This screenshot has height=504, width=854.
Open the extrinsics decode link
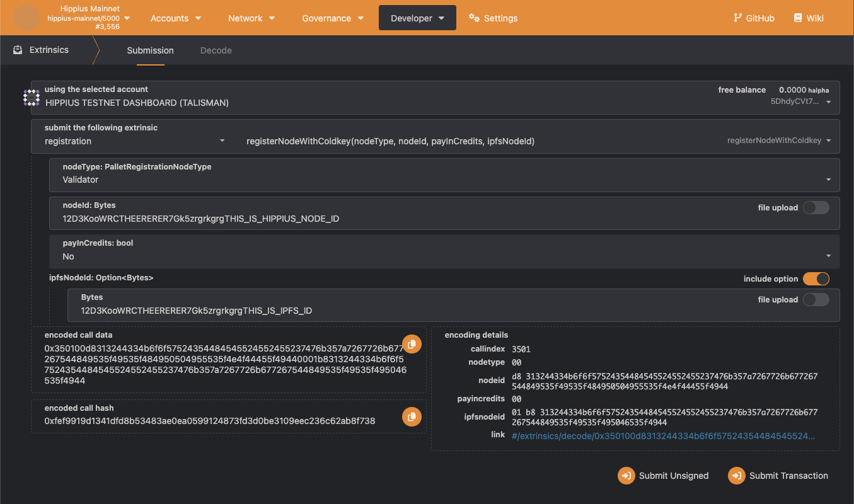pyautogui.click(x=663, y=435)
